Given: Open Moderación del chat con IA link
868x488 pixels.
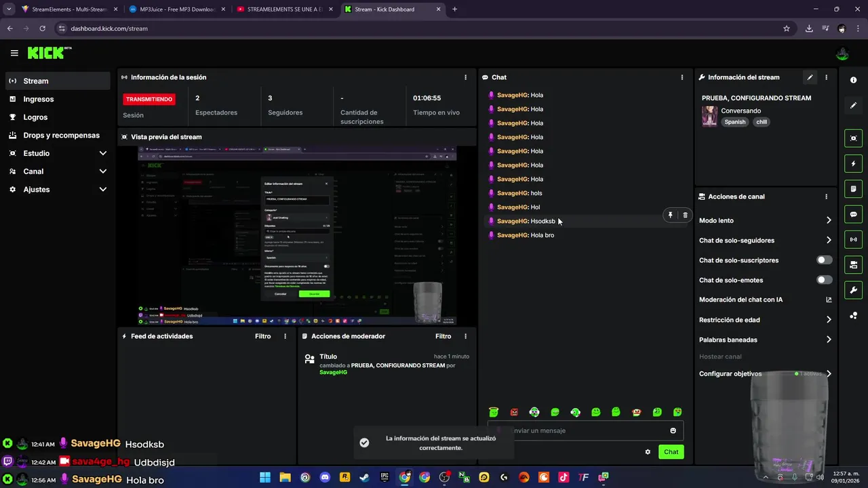Looking at the screenshot, I should (766, 300).
